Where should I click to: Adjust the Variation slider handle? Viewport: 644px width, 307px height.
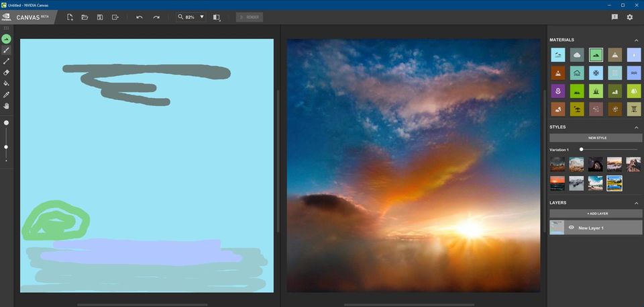coord(581,149)
